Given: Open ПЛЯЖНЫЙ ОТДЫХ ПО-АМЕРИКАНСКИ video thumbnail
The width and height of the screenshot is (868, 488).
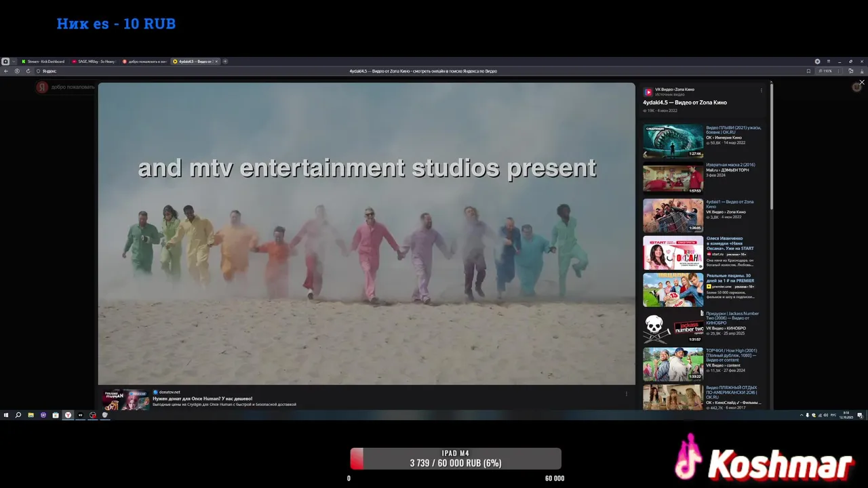Looking at the screenshot, I should tap(673, 397).
